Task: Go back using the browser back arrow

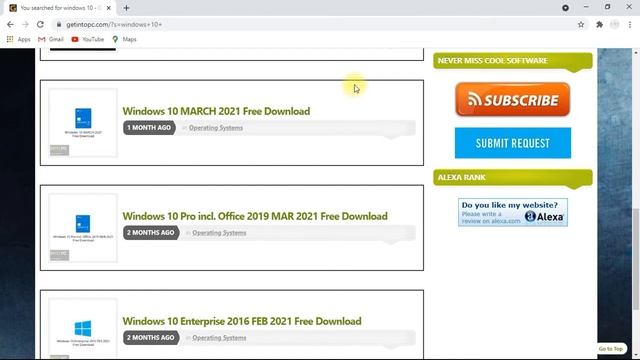Action: point(10,24)
